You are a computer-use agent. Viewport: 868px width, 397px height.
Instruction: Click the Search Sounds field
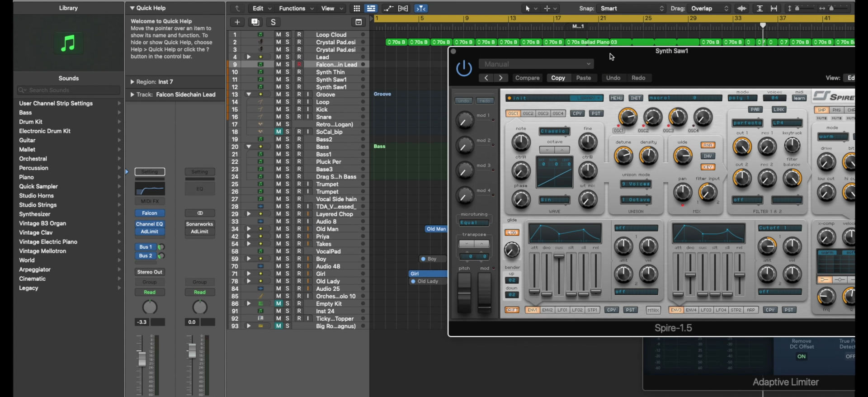coord(69,90)
